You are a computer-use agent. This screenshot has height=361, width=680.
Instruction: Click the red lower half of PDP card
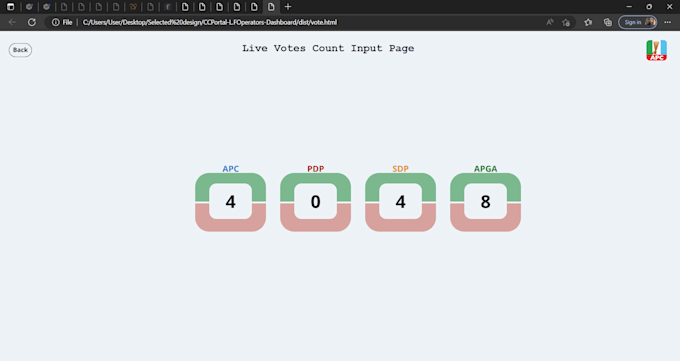click(315, 225)
